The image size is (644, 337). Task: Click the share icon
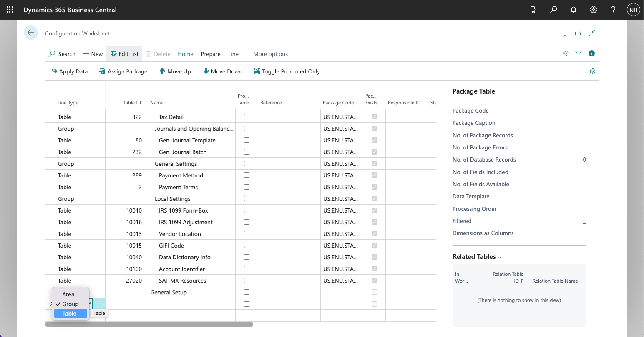point(565,53)
